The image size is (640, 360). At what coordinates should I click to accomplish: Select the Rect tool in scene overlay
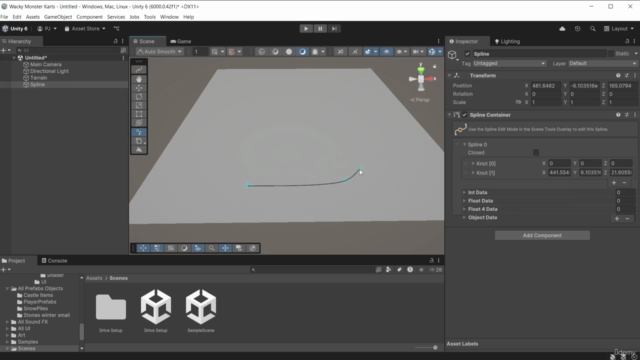[139, 114]
